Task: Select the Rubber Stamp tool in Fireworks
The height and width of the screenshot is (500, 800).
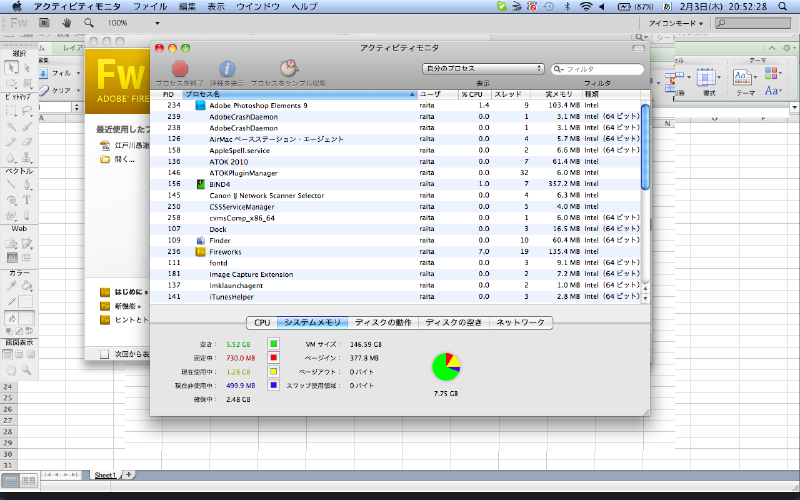Action: [x=27, y=158]
